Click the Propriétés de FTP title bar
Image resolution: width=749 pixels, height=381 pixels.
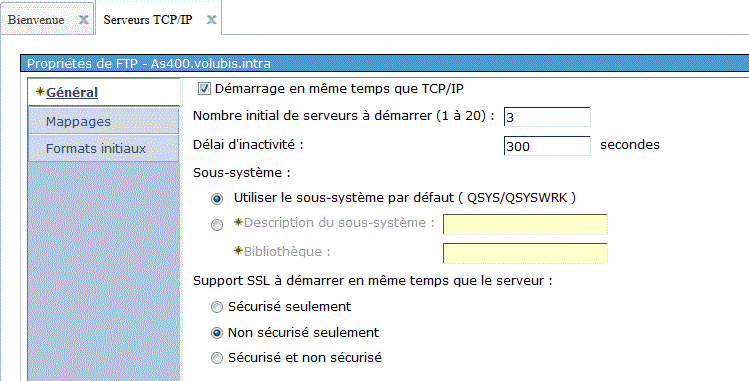tap(385, 64)
